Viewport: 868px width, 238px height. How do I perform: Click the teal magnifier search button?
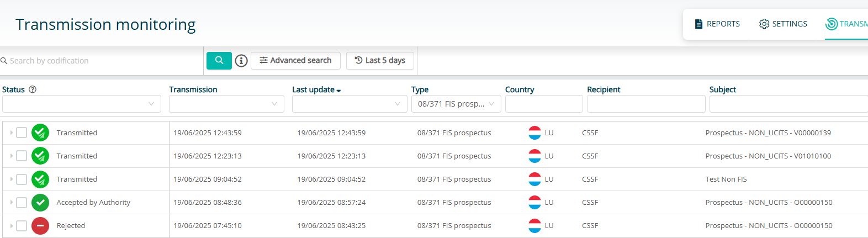tap(219, 60)
